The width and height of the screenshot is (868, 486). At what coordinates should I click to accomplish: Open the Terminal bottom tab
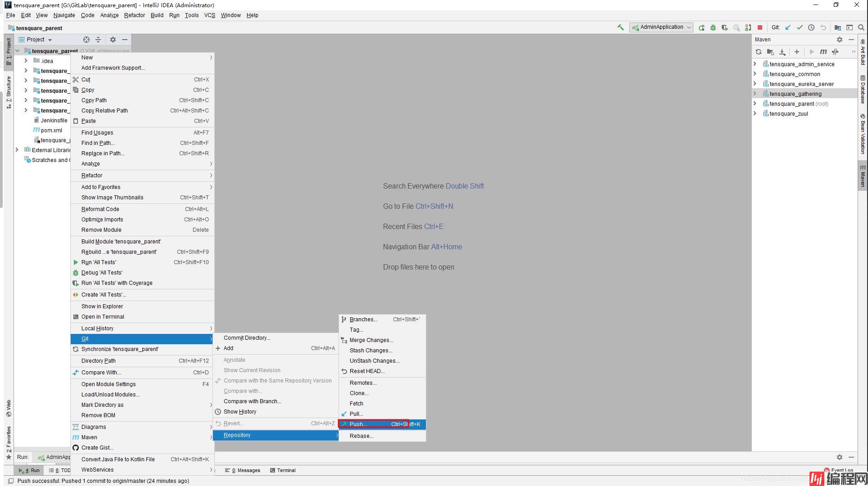[283, 470]
